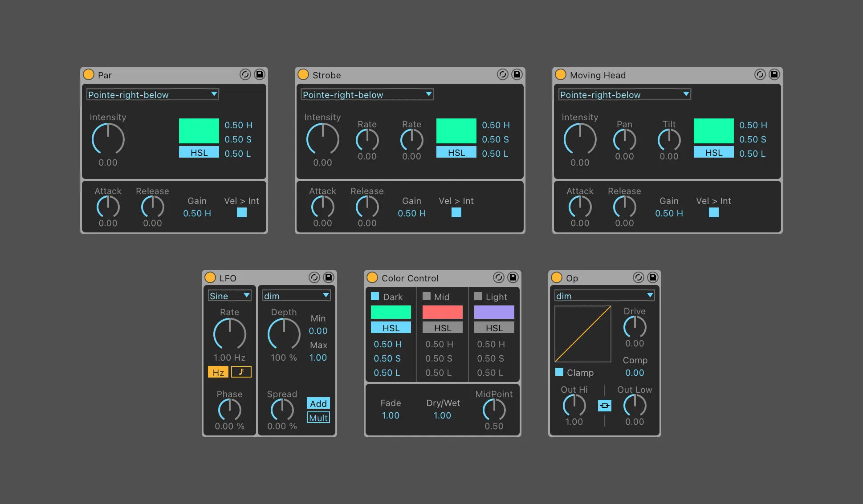Screen dimensions: 863x504
Task: Click the link icon between Out Hi and Out Low
Action: click(x=604, y=406)
